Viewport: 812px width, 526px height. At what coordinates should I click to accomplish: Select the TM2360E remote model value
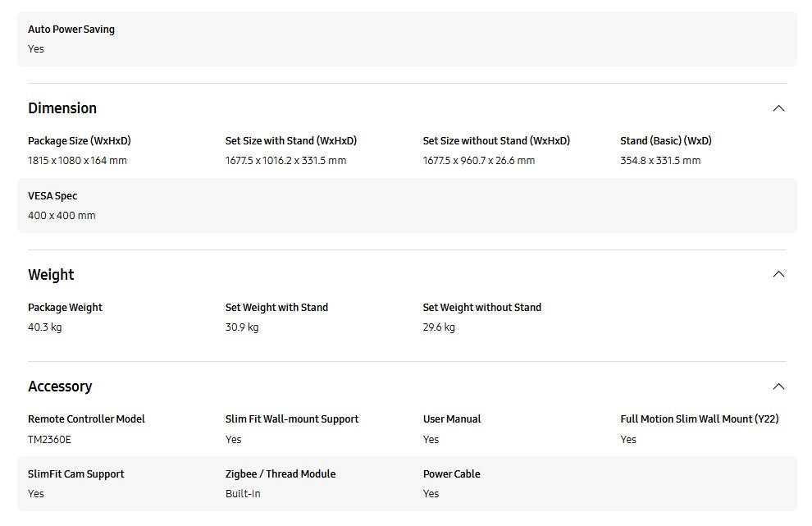(x=49, y=440)
